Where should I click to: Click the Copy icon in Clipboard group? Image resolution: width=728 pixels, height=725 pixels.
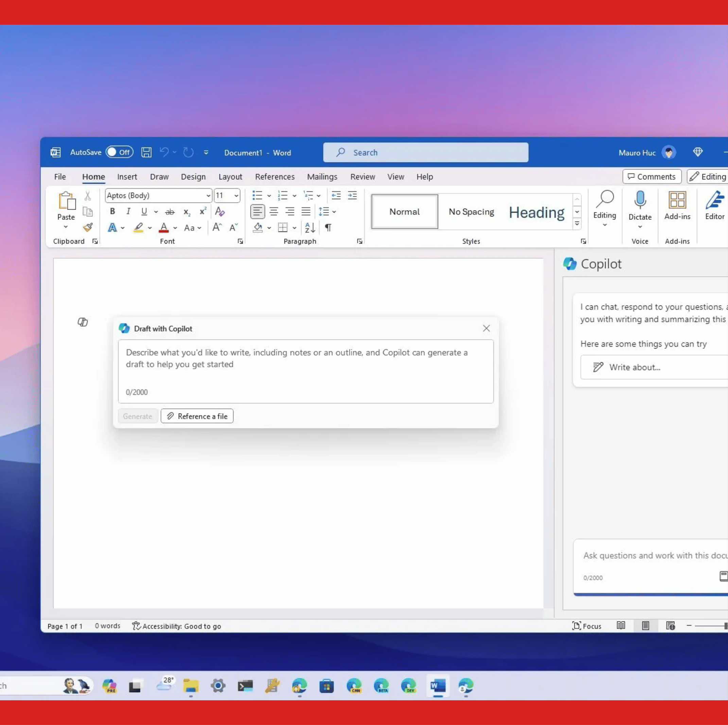(x=87, y=212)
